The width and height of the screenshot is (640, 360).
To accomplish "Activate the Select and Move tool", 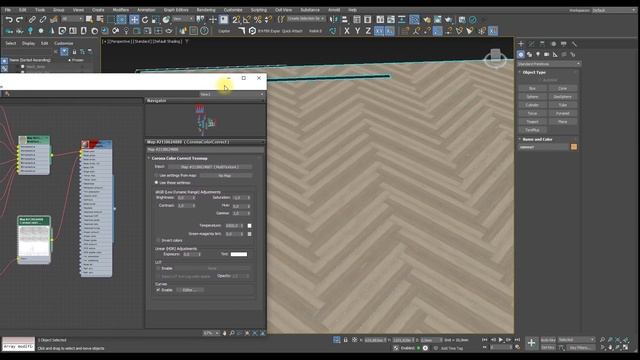I will point(134,20).
